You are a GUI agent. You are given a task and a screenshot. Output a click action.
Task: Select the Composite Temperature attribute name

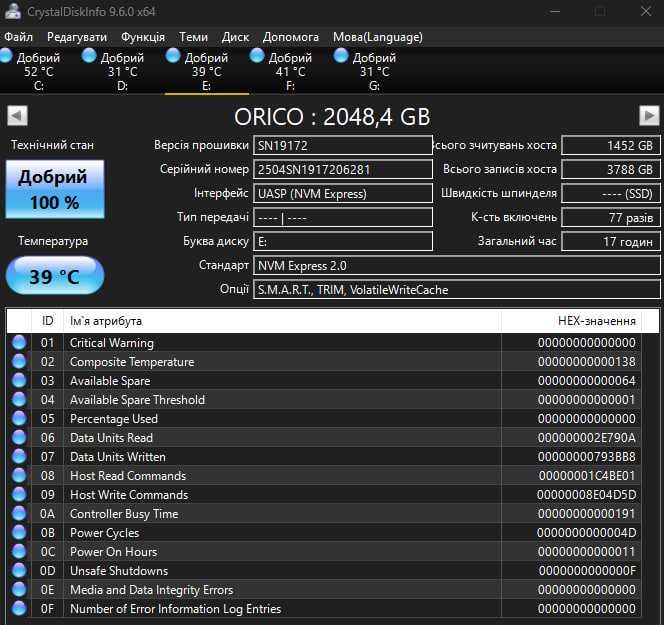(132, 362)
